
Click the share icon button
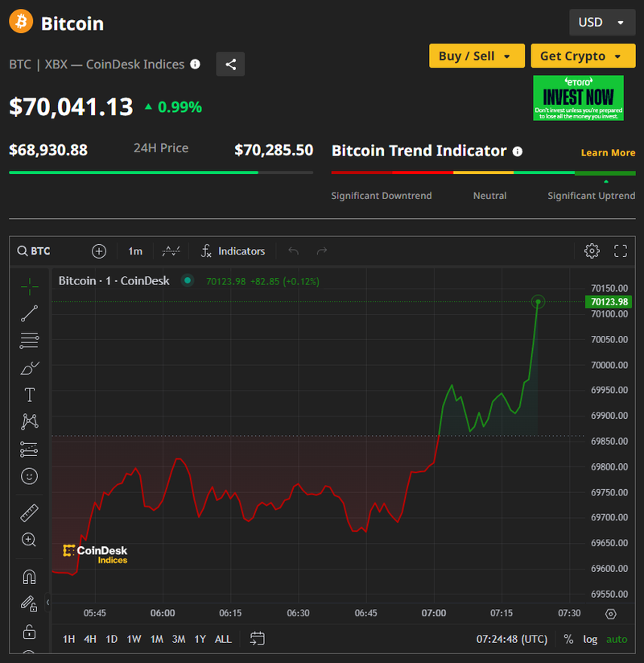point(230,64)
